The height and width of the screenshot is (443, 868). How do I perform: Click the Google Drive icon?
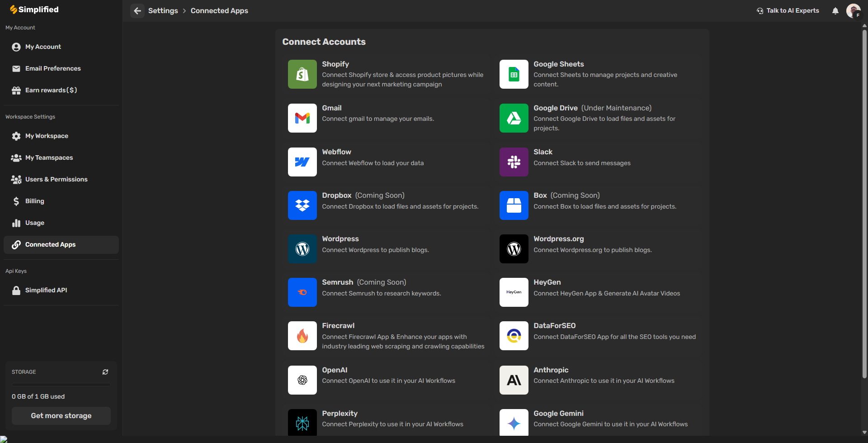[514, 118]
